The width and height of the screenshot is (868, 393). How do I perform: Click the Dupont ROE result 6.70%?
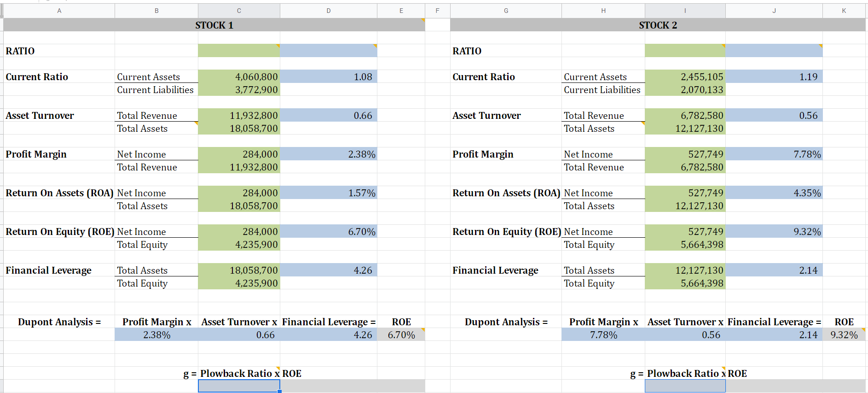(x=401, y=334)
